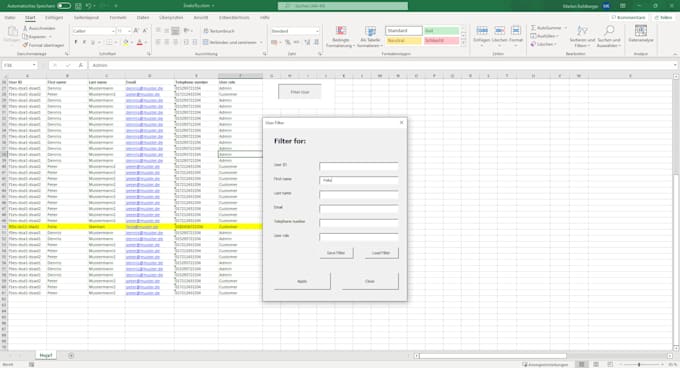Click the cell borders icon
This screenshot has height=368, width=680.
coord(109,42)
